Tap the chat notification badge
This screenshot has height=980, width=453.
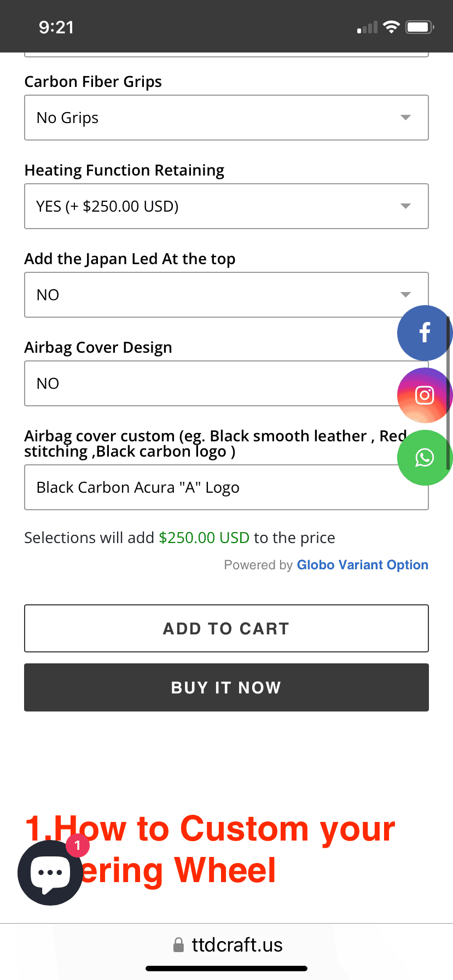pyautogui.click(x=78, y=846)
